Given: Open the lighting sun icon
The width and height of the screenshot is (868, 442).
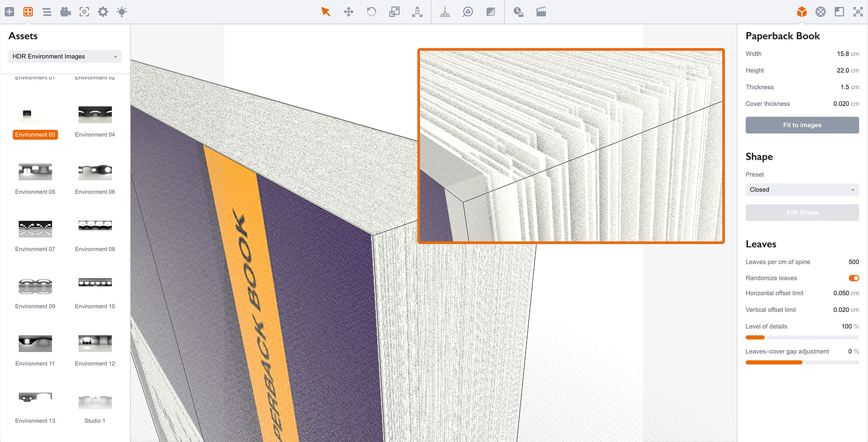Looking at the screenshot, I should point(122,11).
